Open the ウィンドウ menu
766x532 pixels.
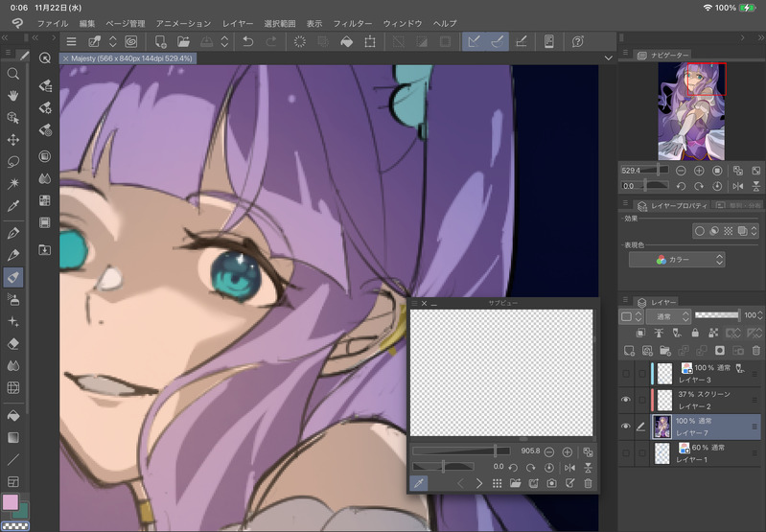coord(403,23)
